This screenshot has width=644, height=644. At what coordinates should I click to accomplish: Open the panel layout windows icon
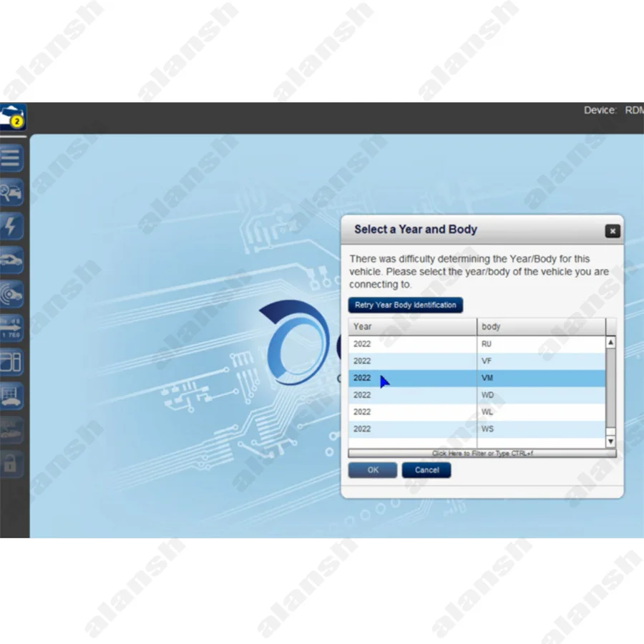coord(11,362)
